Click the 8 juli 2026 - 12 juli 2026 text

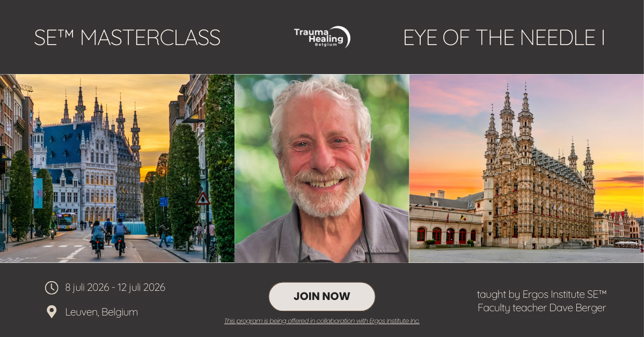(115, 288)
